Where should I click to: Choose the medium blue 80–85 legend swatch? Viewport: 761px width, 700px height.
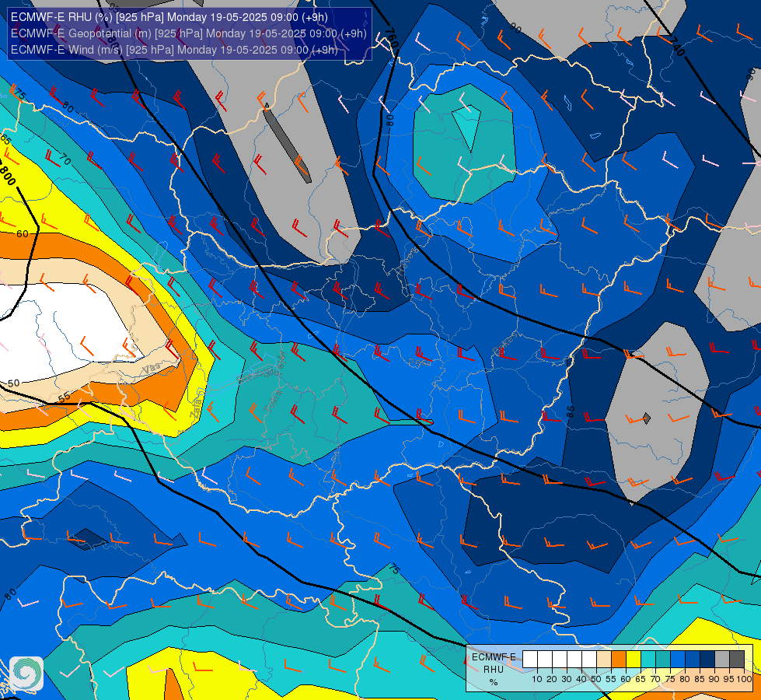click(693, 659)
